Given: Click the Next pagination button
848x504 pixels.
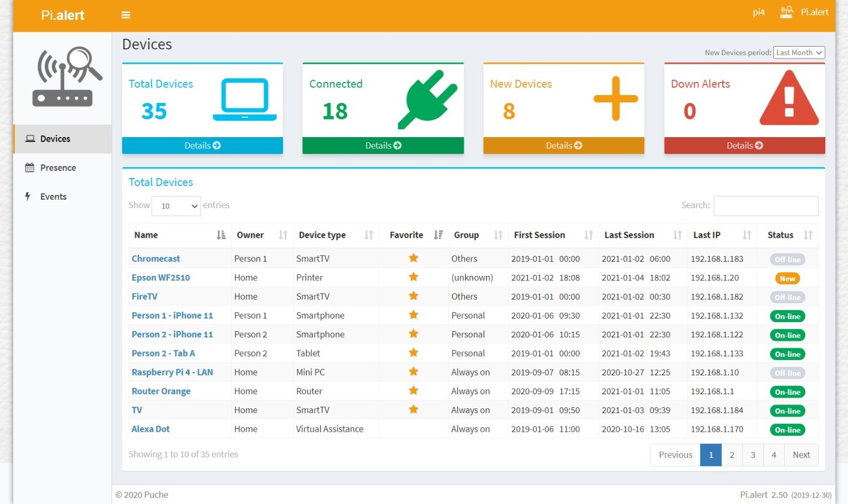Looking at the screenshot, I should (x=801, y=455).
